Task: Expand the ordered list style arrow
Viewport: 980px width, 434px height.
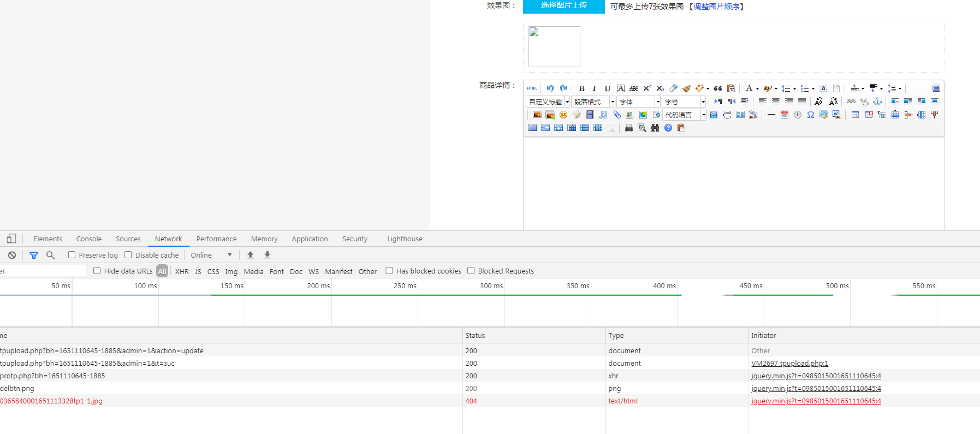Action: click(794, 88)
